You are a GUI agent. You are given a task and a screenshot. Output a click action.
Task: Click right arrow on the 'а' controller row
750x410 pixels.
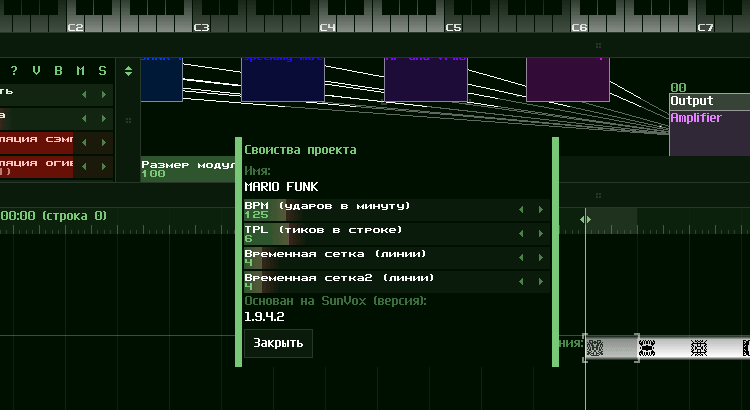point(104,119)
